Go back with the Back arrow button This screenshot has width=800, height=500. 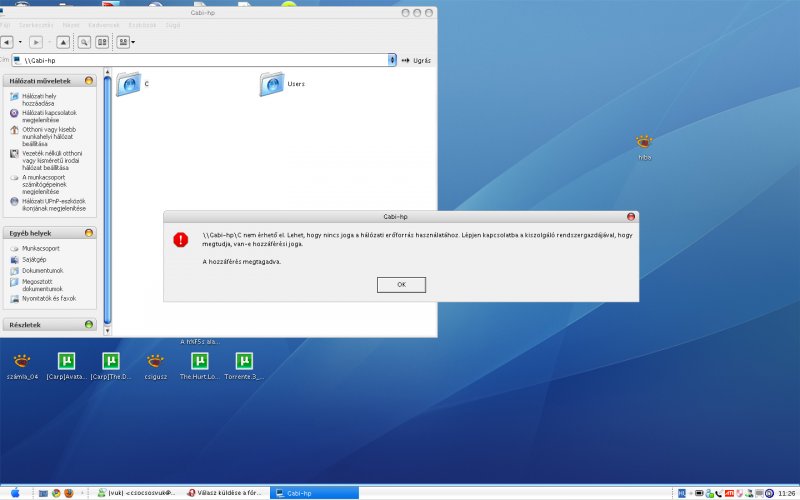[7, 42]
